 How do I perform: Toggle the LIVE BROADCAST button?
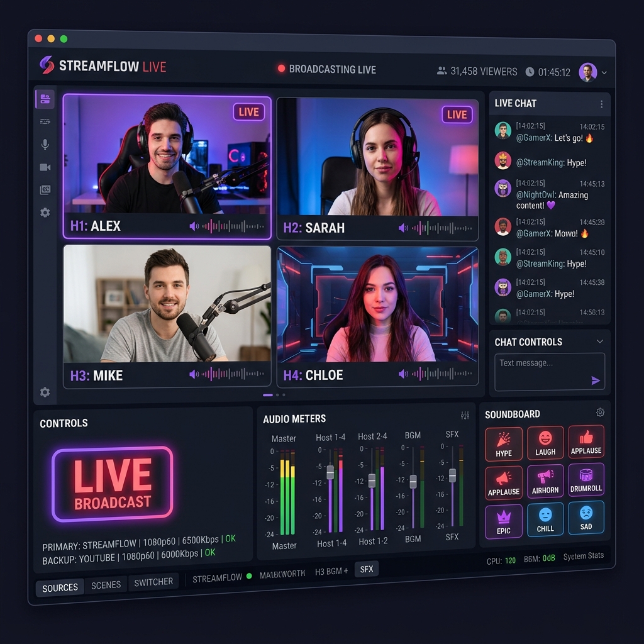pyautogui.click(x=112, y=484)
